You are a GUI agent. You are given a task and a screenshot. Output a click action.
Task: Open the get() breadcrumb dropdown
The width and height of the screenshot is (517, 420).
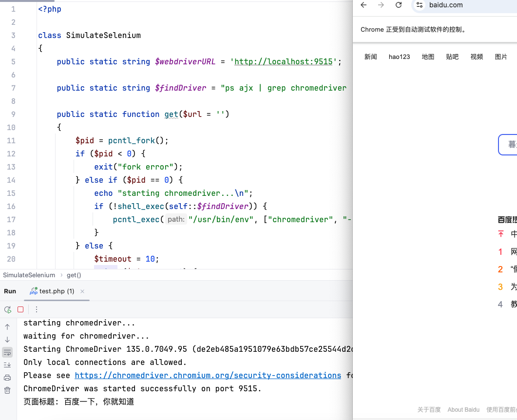73,275
